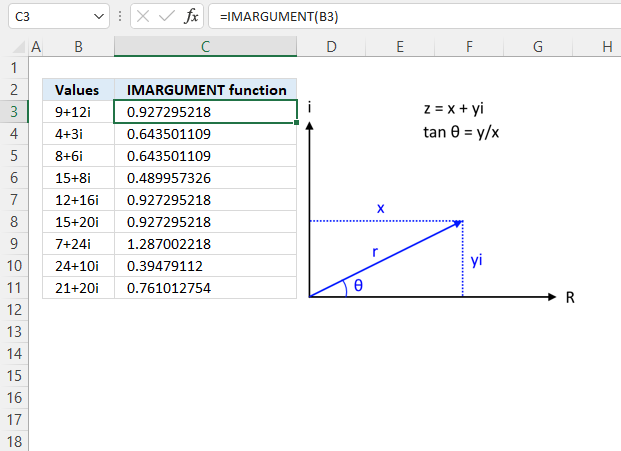Screen dimensions: 621x451
Task: Click cell with value 0.761012754
Action: point(206,288)
